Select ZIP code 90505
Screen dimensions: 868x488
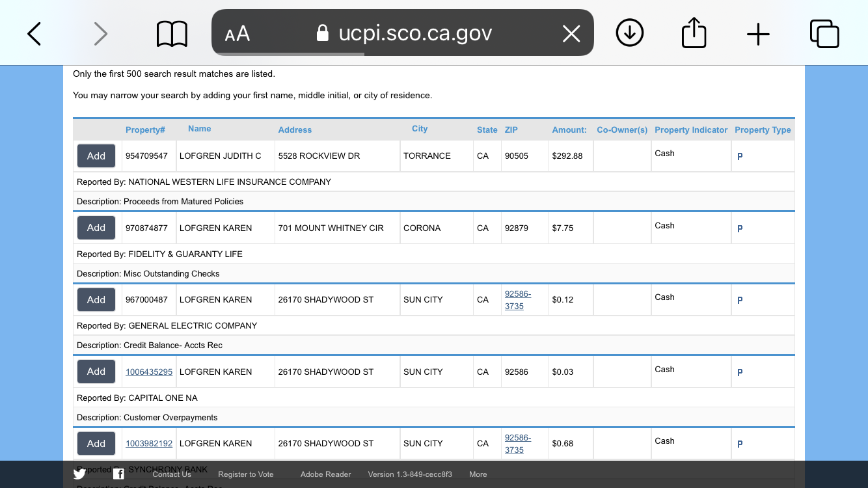[x=517, y=156]
